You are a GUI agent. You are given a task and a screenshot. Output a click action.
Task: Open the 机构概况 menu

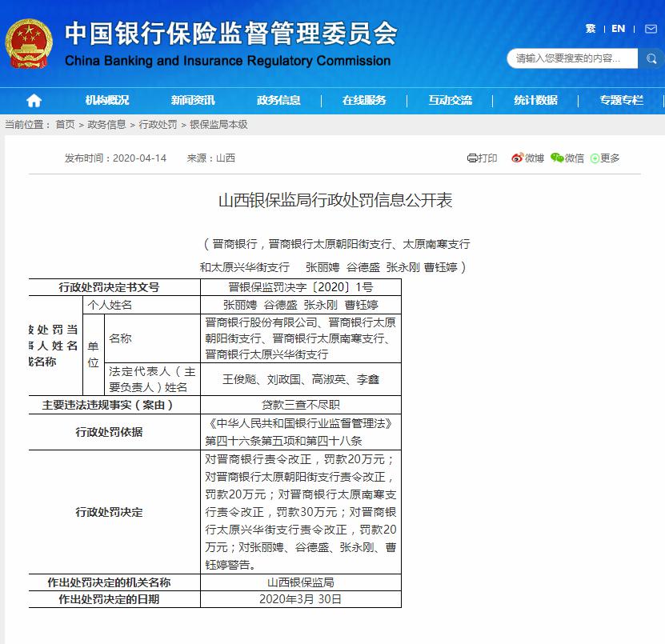(107, 101)
